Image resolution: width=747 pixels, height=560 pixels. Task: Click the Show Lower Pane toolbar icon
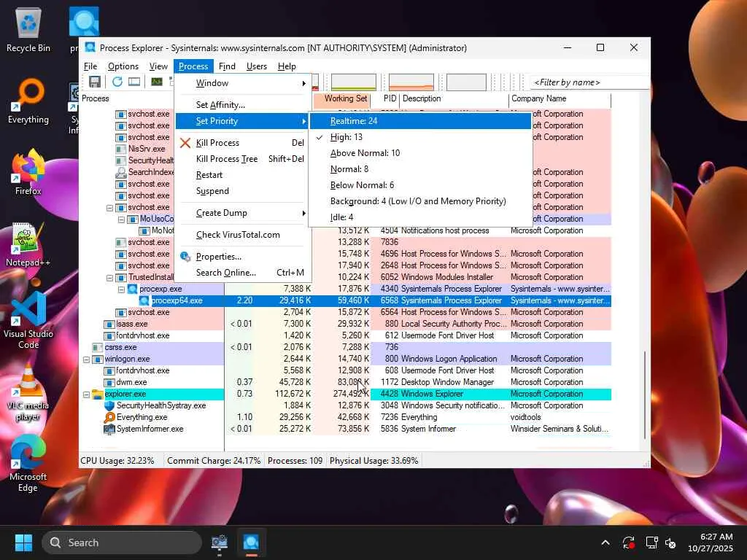click(134, 82)
